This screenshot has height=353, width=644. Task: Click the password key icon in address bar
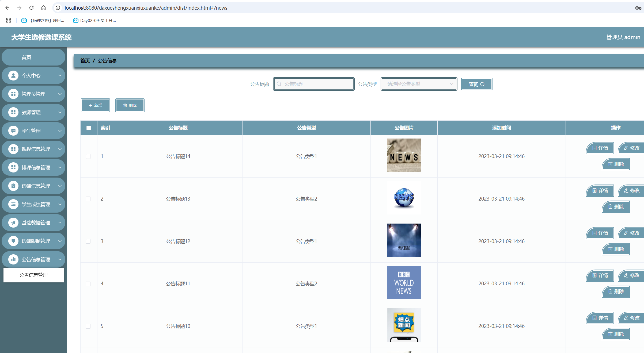(638, 8)
